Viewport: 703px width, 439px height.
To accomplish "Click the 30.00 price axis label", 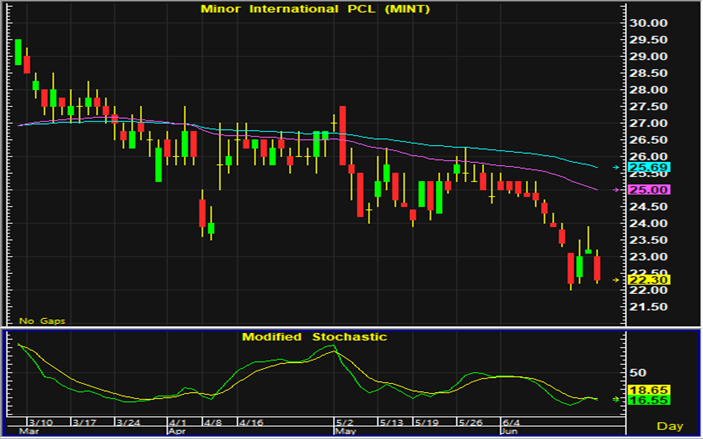I will [648, 23].
